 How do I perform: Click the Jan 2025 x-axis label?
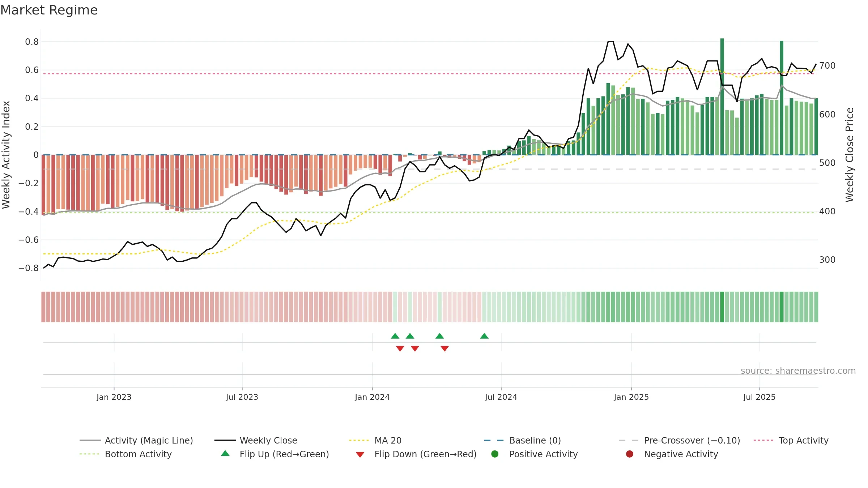pos(631,397)
